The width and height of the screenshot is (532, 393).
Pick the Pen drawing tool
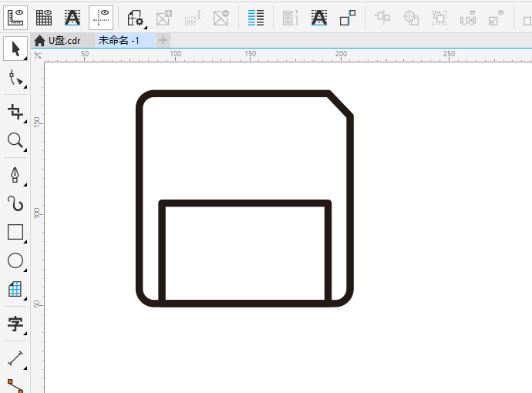15,175
